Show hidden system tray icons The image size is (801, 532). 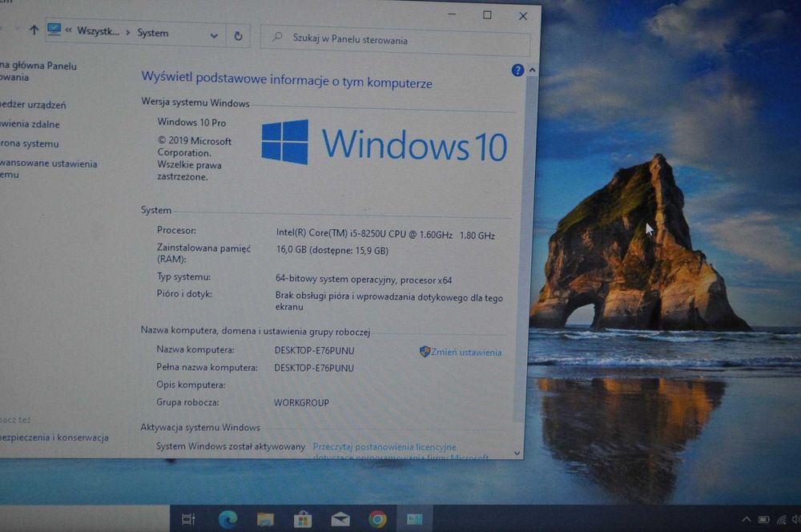click(x=747, y=519)
